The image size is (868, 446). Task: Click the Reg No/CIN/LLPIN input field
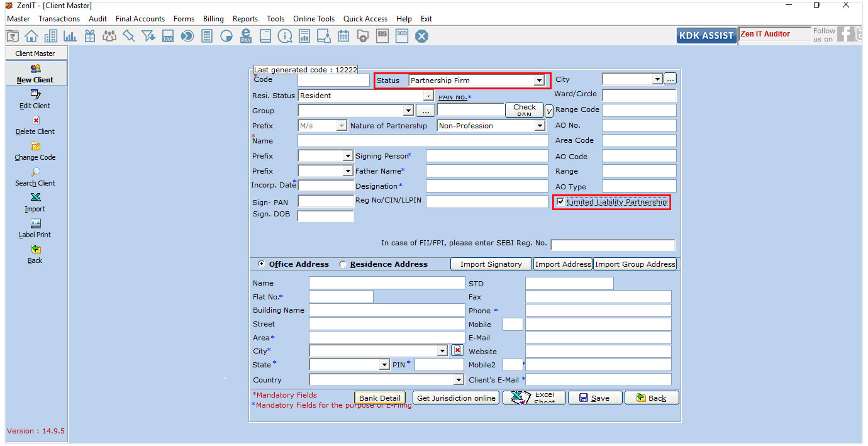487,201
